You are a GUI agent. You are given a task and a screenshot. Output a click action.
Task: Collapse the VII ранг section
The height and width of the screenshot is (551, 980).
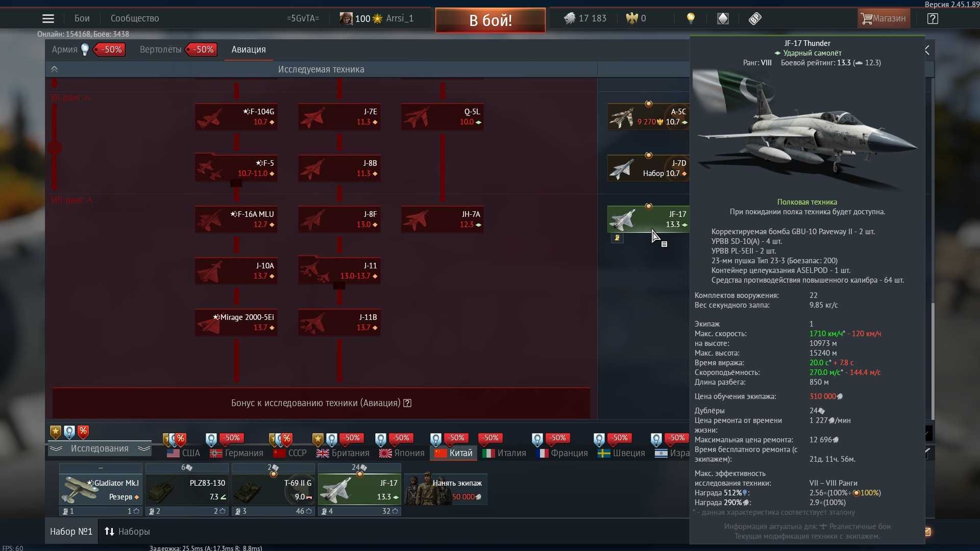[x=70, y=97]
